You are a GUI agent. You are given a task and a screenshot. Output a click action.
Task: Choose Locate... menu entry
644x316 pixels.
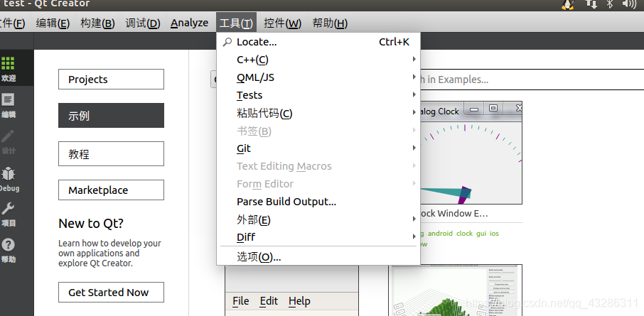[x=318, y=42]
